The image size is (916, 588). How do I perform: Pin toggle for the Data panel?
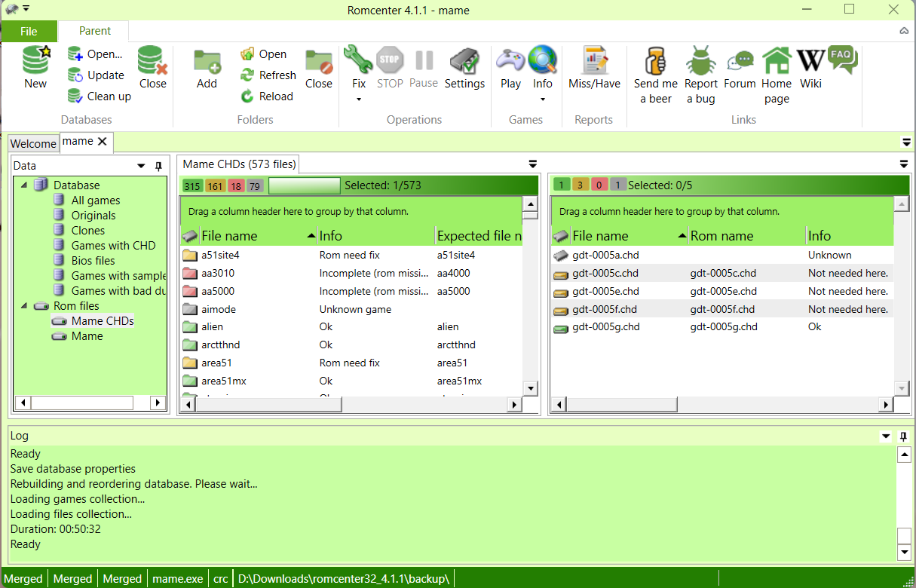point(158,166)
